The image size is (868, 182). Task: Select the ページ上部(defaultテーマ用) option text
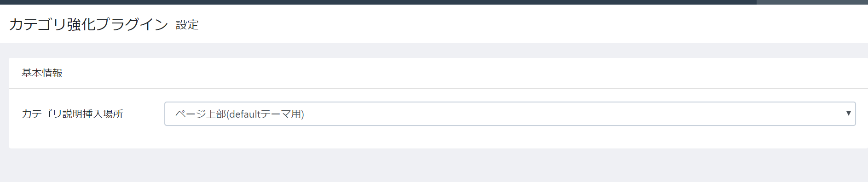(x=240, y=114)
